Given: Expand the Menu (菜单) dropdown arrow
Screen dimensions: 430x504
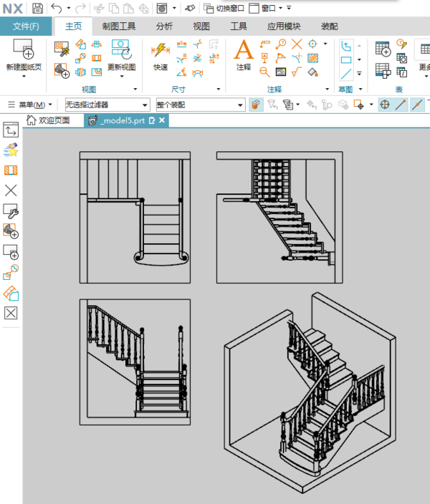Looking at the screenshot, I should [50, 105].
